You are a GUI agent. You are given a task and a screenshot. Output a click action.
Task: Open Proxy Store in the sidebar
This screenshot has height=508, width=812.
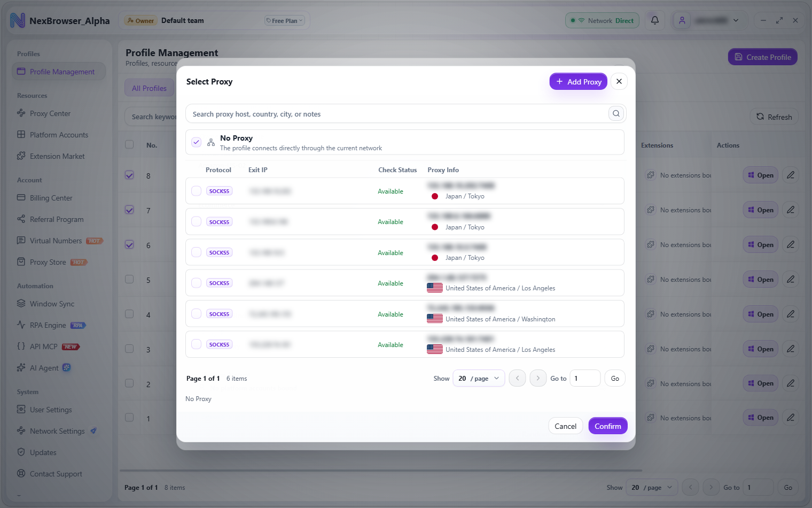coord(59,262)
